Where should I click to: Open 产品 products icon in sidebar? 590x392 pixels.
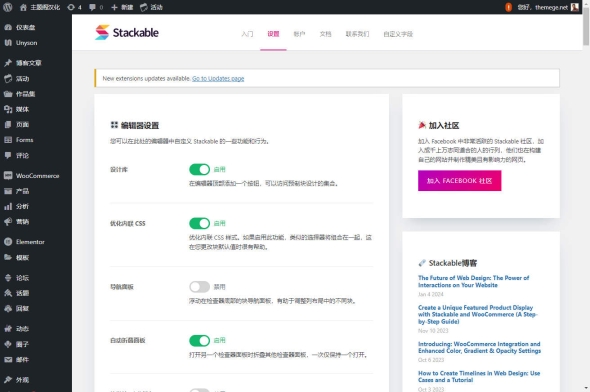(x=8, y=191)
